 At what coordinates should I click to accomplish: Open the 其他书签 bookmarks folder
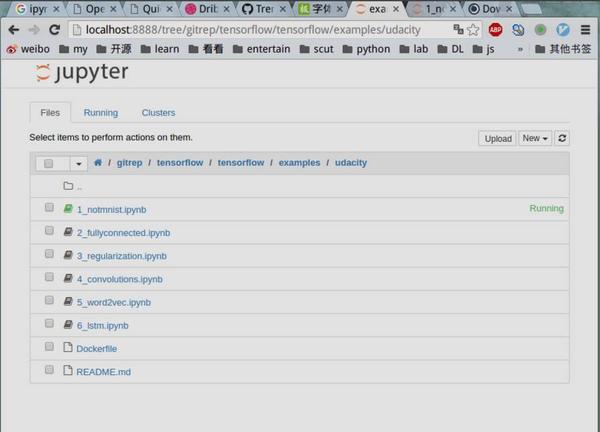pyautogui.click(x=563, y=49)
